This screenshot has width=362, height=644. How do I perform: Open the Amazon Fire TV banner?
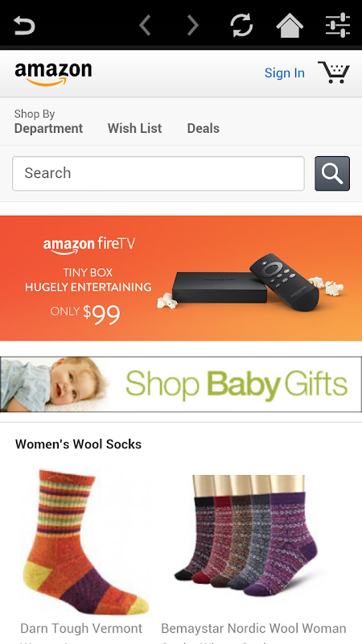[x=181, y=278]
